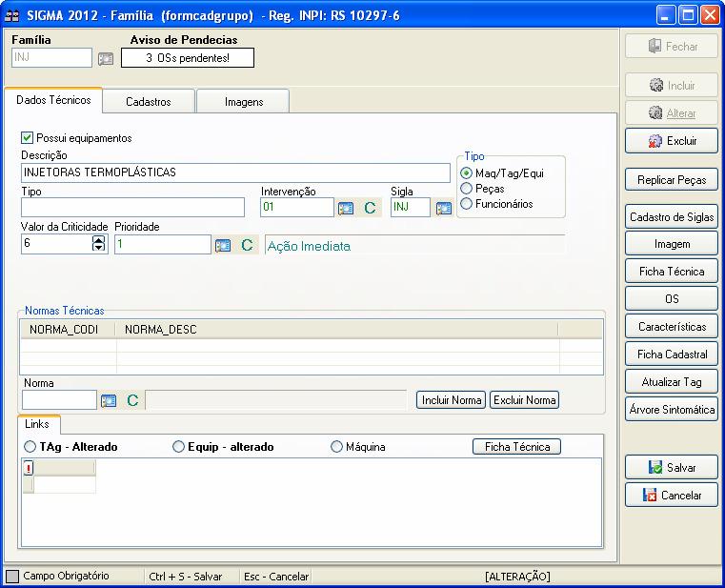
Task: Click the Valor da Criticidade spinner arrows
Action: [98, 243]
